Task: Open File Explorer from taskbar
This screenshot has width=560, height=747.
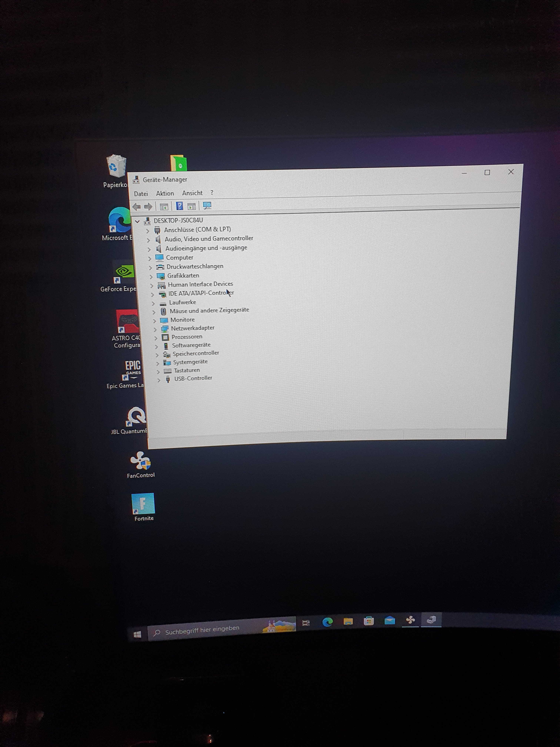Action: [348, 621]
